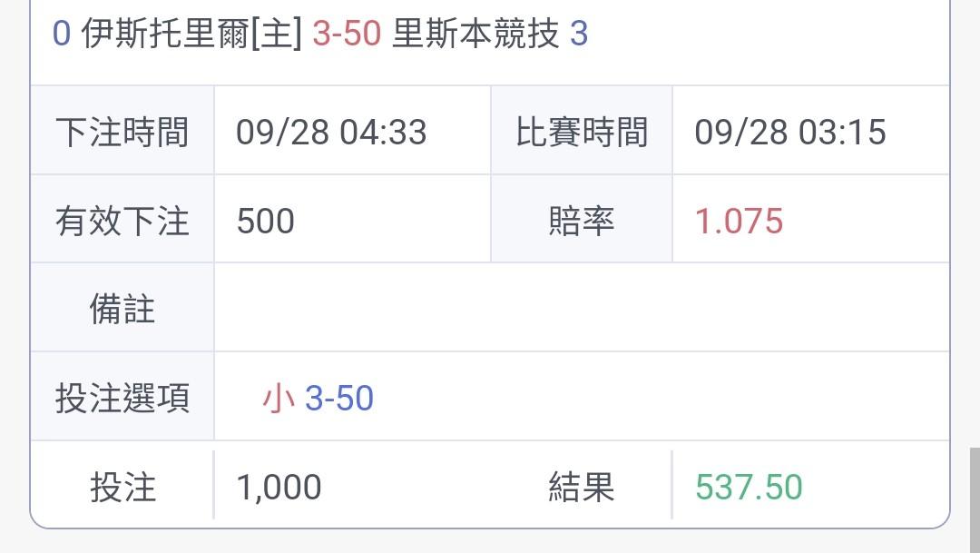Click the gray scrollbar at right edge
This screenshot has width=980, height=553.
coord(975,499)
